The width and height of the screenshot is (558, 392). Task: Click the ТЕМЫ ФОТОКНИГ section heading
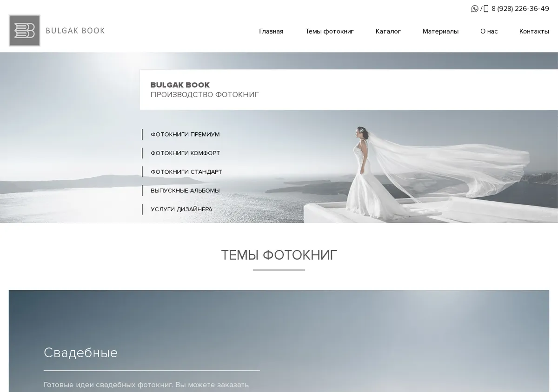coord(279,255)
